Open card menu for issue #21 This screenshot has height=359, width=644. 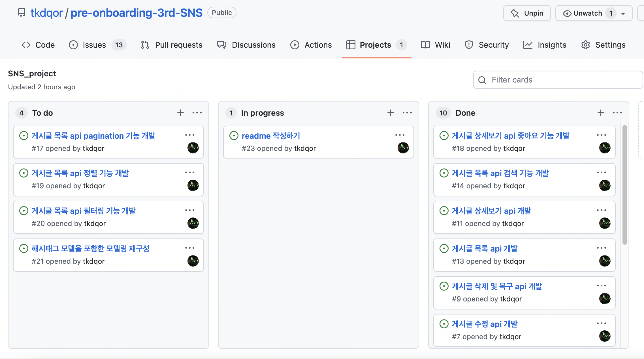[x=190, y=248]
